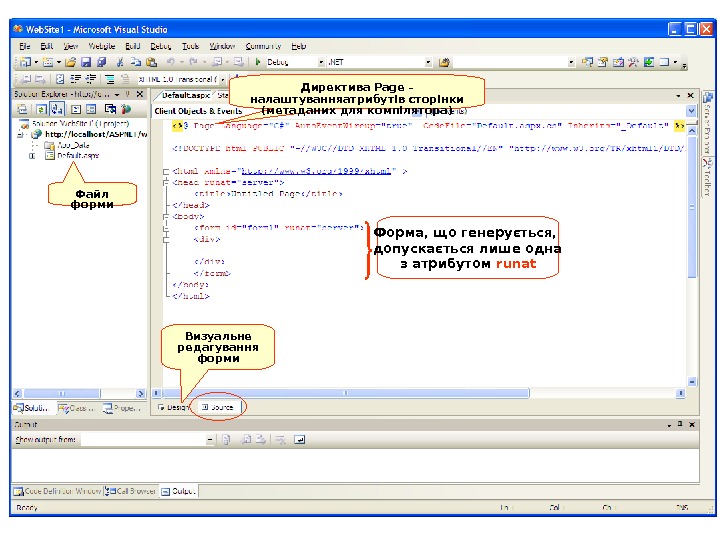This screenshot has width=720, height=540.
Task: Switch to the Design view tab
Action: click(173, 407)
